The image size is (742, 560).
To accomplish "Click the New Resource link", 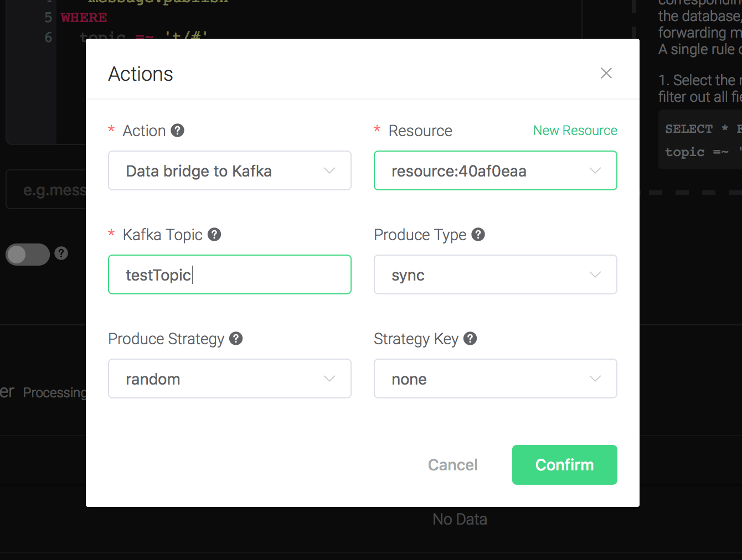I will [575, 131].
